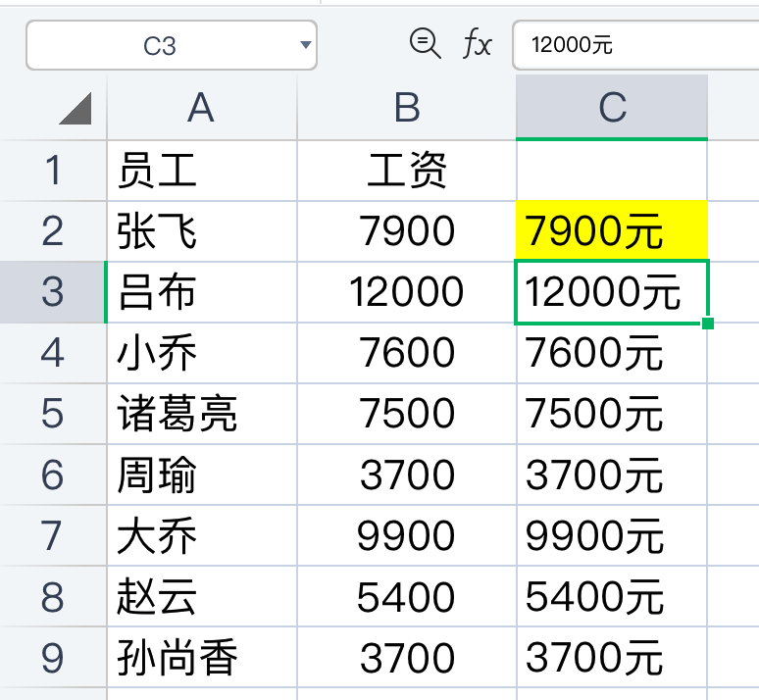Click cell B5 with 7500
Image resolution: width=759 pixels, height=700 pixels.
pyautogui.click(x=407, y=414)
